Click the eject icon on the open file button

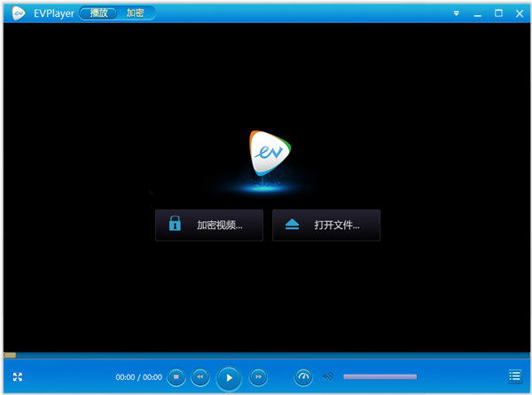pyautogui.click(x=292, y=225)
